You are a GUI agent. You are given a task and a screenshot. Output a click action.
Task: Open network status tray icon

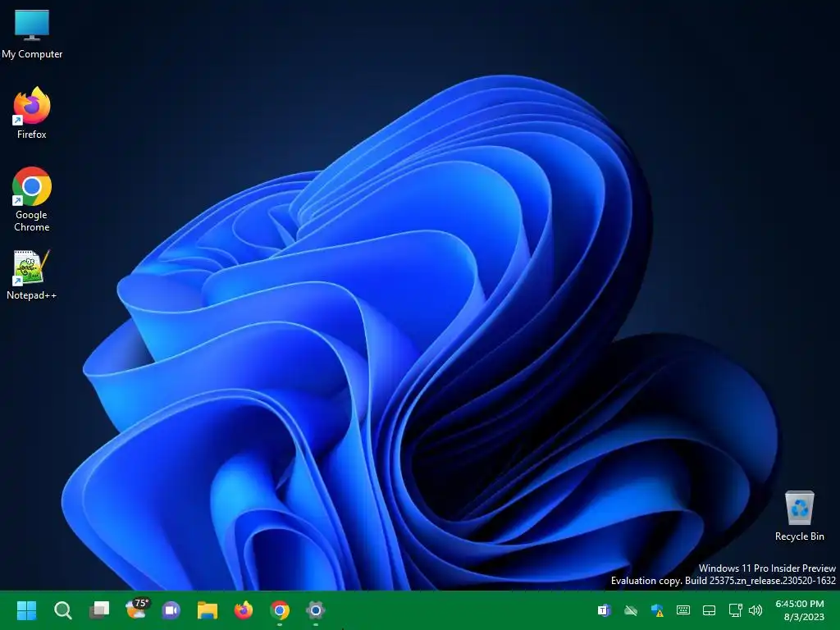coord(736,610)
